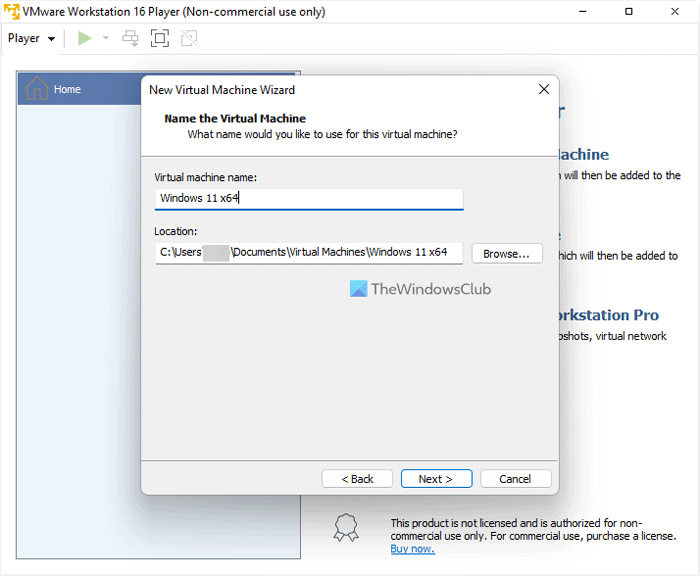Cancel the New Virtual Machine Wizard
Image resolution: width=700 pixels, height=576 pixels.
pos(516,479)
